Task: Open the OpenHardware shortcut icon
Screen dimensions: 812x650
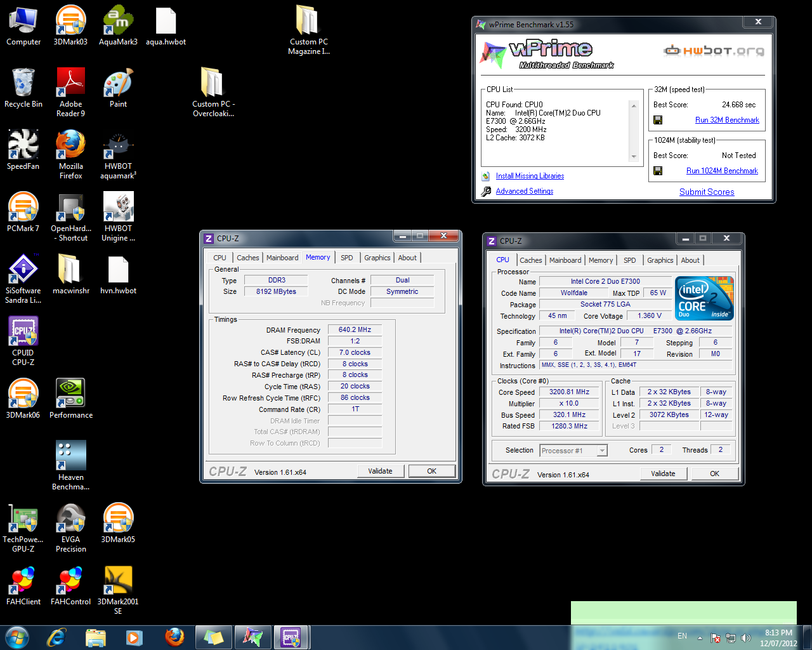Action: click(70, 217)
